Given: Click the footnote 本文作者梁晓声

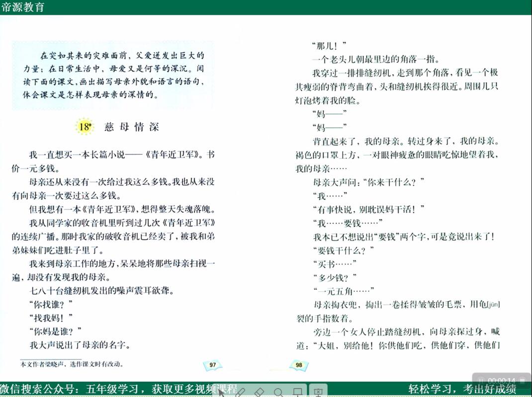Looking at the screenshot, I should tap(72, 364).
